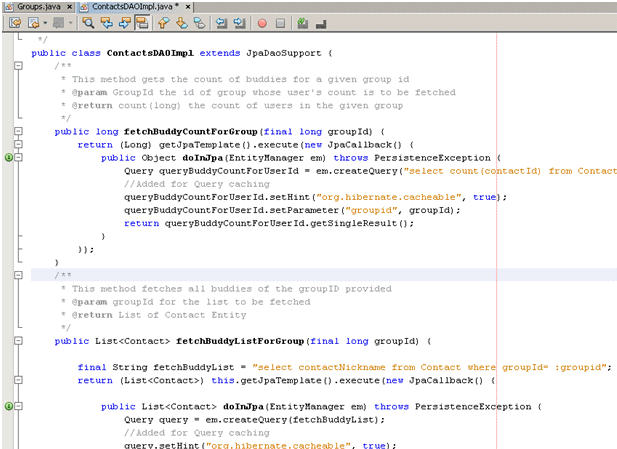Find the next occurrence icon
The height and width of the screenshot is (449, 617).
tap(124, 23)
